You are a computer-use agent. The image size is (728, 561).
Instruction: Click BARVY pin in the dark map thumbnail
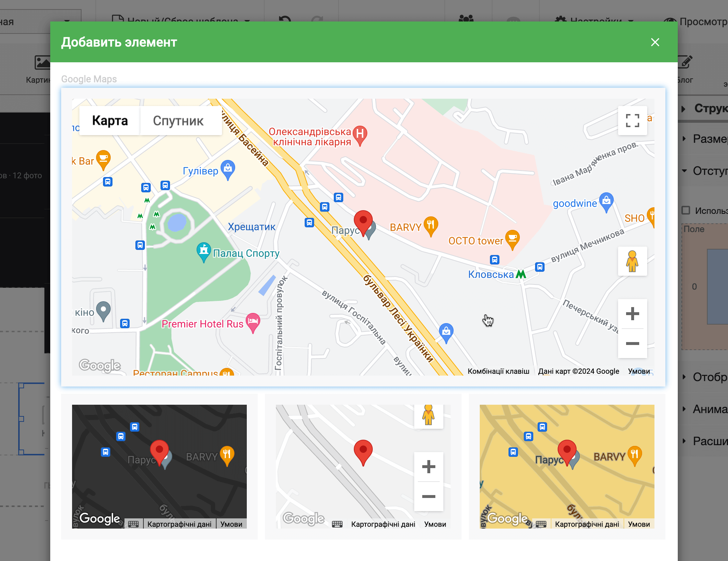tap(227, 456)
